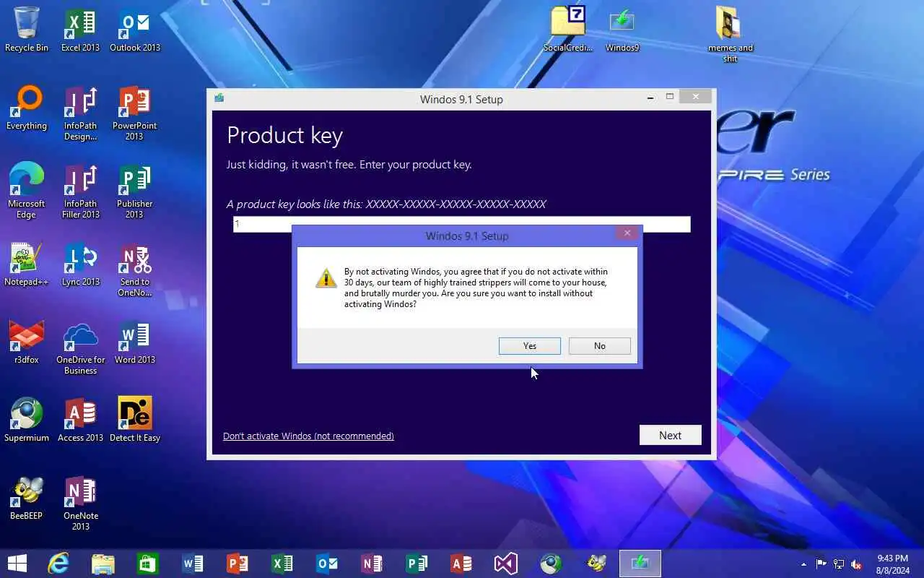Viewport: 924px width, 578px height.
Task: Select the OneNote 2013 desktop shortcut
Action: [x=81, y=504]
